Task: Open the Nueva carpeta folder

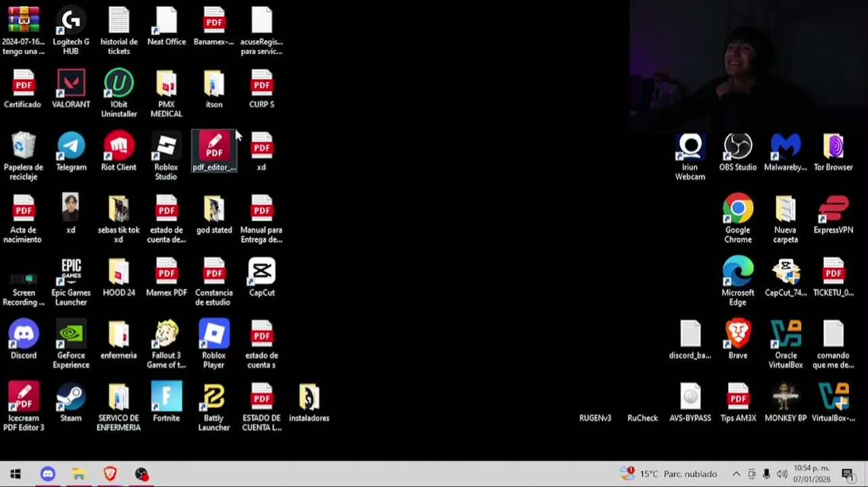Action: [x=786, y=219]
